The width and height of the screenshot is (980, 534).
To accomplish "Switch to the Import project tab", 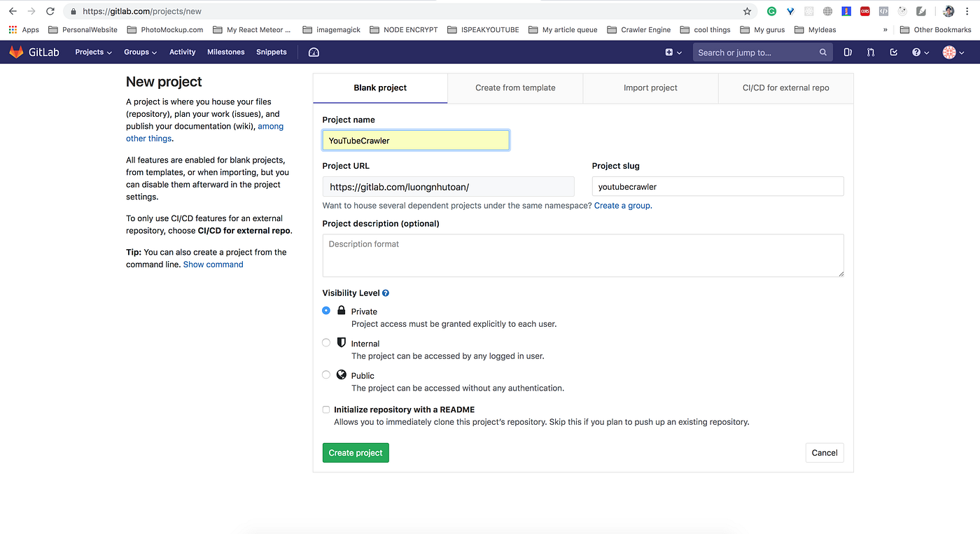I will click(650, 87).
